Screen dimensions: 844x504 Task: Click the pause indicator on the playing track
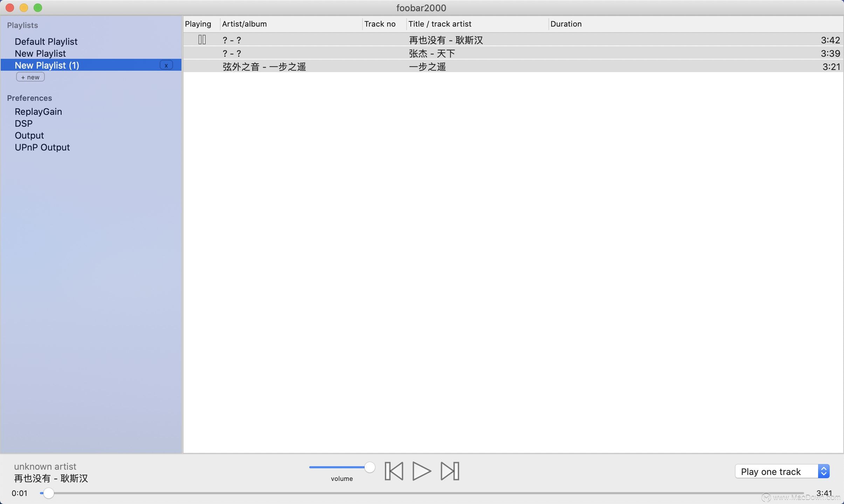[201, 40]
